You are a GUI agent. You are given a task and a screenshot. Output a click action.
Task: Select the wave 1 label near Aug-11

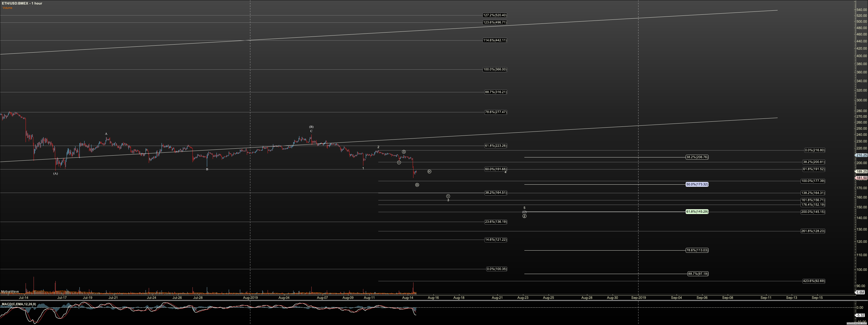[363, 168]
